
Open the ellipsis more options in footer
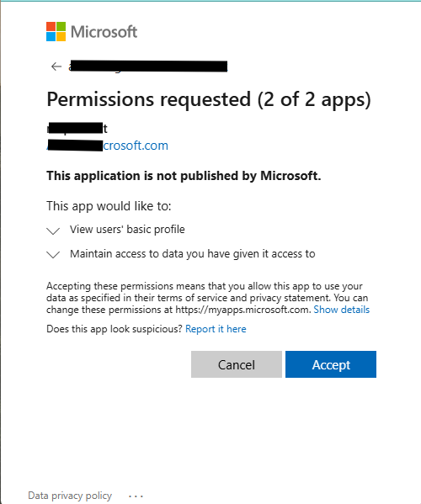(136, 496)
